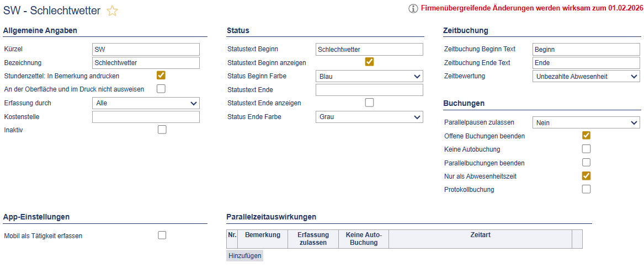Open Status Beginn Farbe dropdown

tap(369, 76)
